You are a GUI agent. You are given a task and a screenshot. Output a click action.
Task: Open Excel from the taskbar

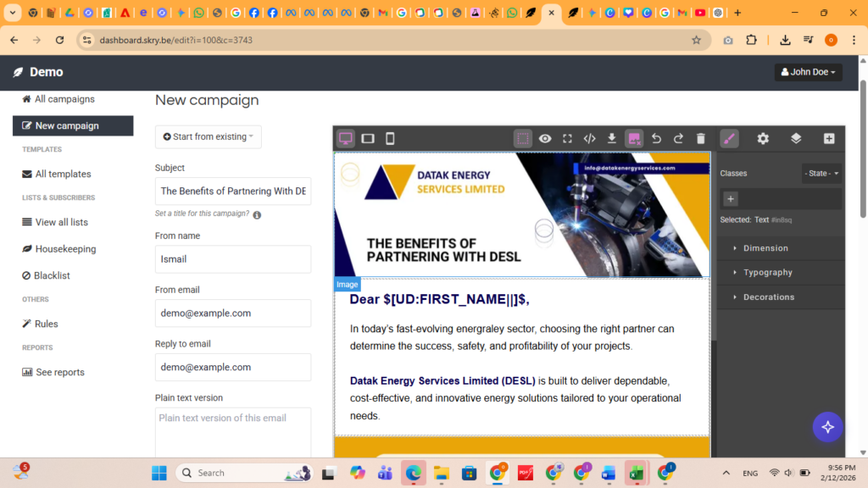pos(637,473)
